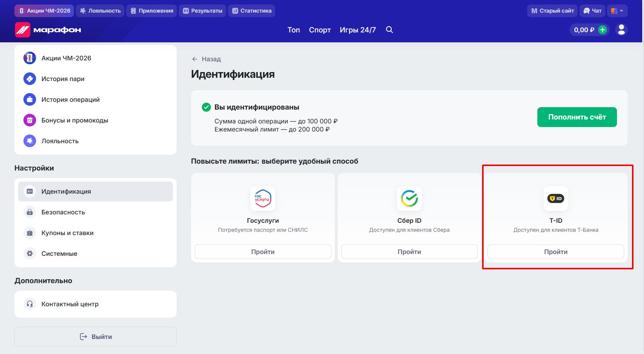Open Приложения top bar tab
This screenshot has width=644, height=354.
click(151, 11)
